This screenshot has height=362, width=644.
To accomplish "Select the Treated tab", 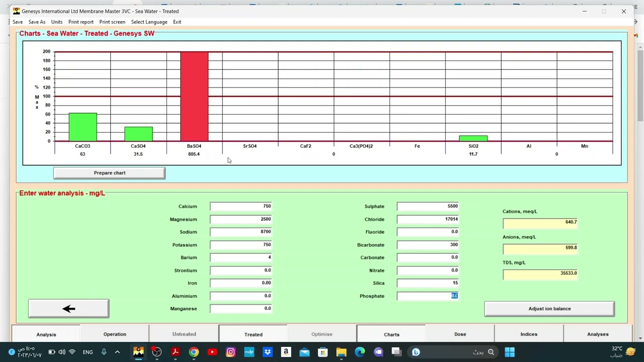I will click(x=253, y=334).
